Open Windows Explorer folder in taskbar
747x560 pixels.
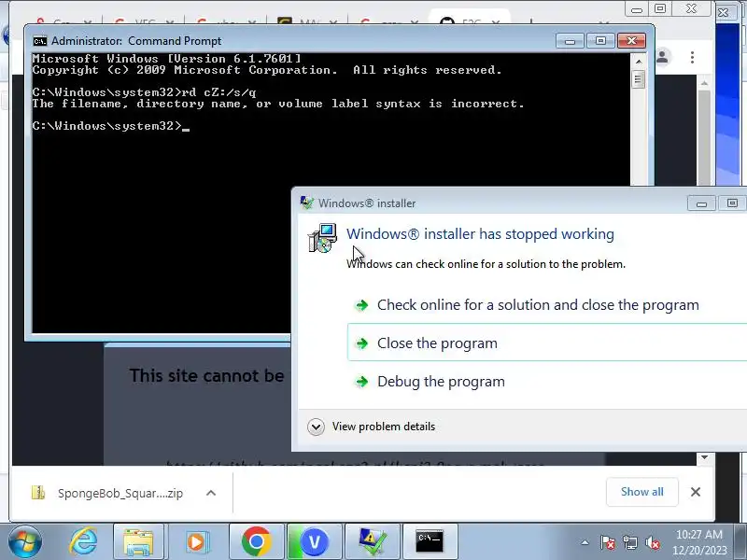(x=138, y=542)
